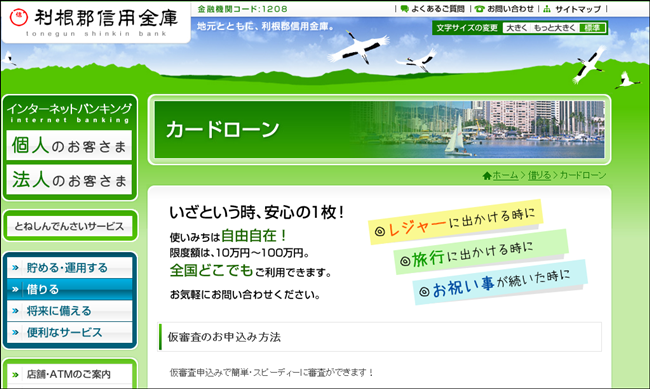Click 全国どこでもご利用できます text
650x389 pixels.
click(251, 271)
